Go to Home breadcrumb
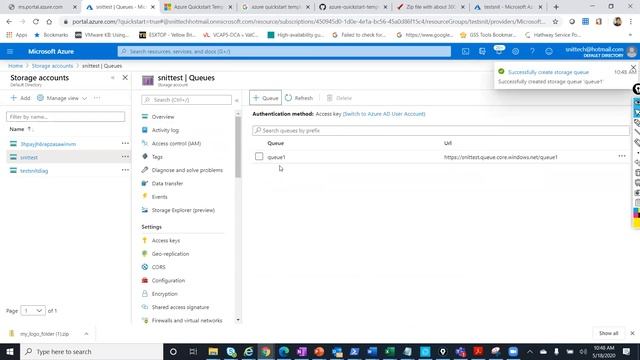Image resolution: width=640 pixels, height=360 pixels. coord(16,66)
